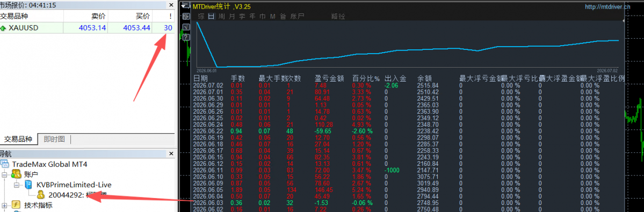Image resolution: width=644 pixels, height=212 pixels.
Task: Select the 账户 accounts group icon
Action: coord(17,174)
